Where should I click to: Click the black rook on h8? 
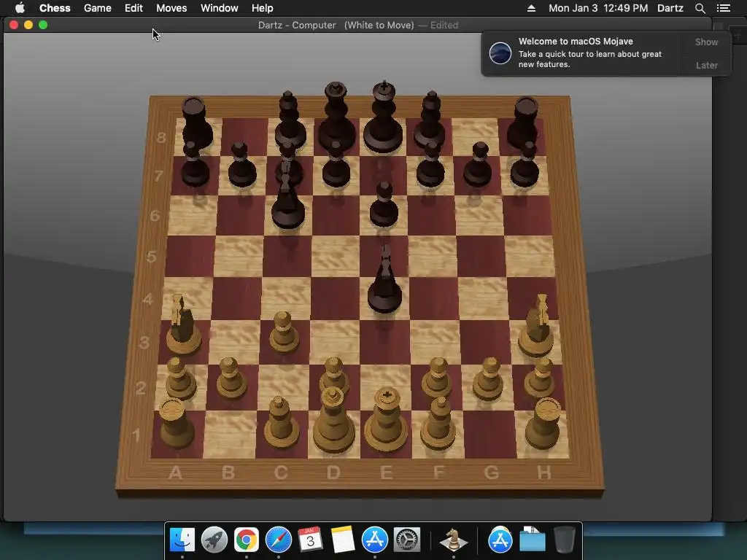pyautogui.click(x=523, y=122)
